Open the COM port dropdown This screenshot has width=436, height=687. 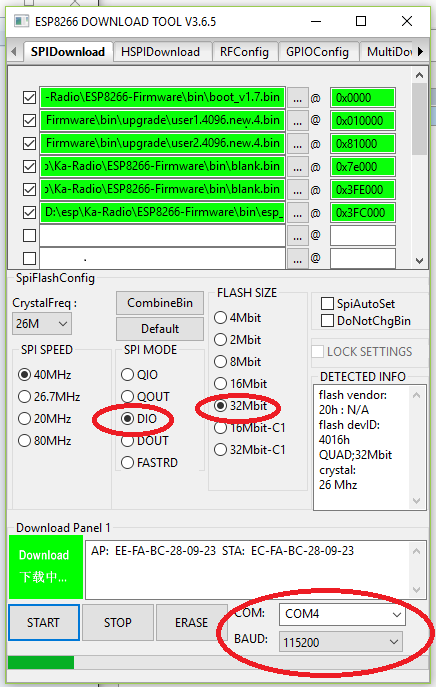(342, 614)
